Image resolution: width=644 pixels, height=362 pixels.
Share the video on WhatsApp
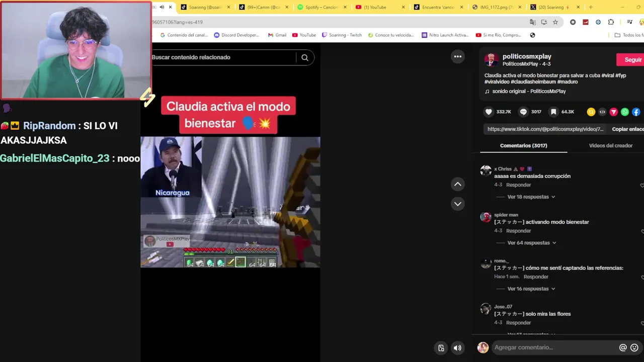click(625, 112)
